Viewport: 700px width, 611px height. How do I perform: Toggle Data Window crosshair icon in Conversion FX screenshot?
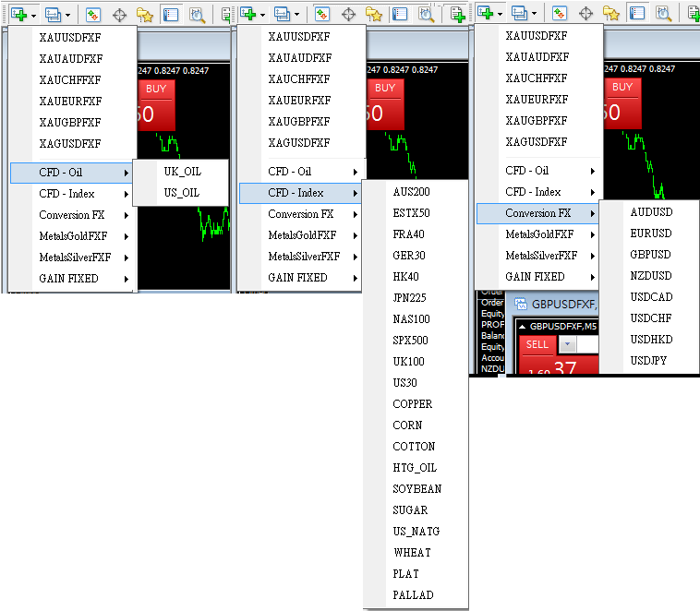pyautogui.click(x=585, y=13)
